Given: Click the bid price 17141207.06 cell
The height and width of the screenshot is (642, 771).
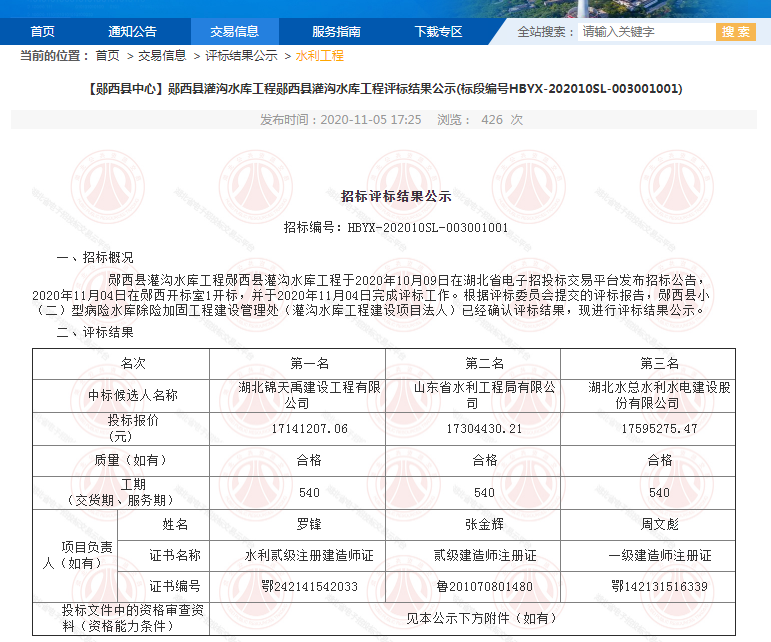Looking at the screenshot, I should pos(297,429).
